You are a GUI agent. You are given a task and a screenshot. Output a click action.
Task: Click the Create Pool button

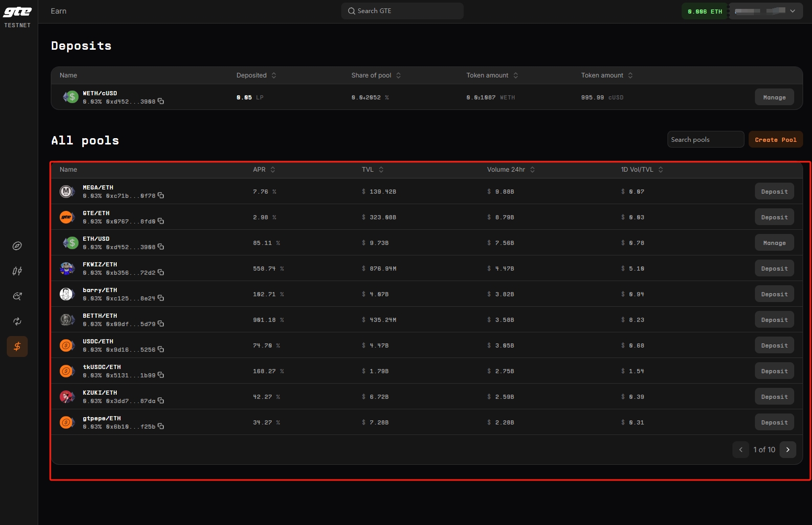coord(775,140)
